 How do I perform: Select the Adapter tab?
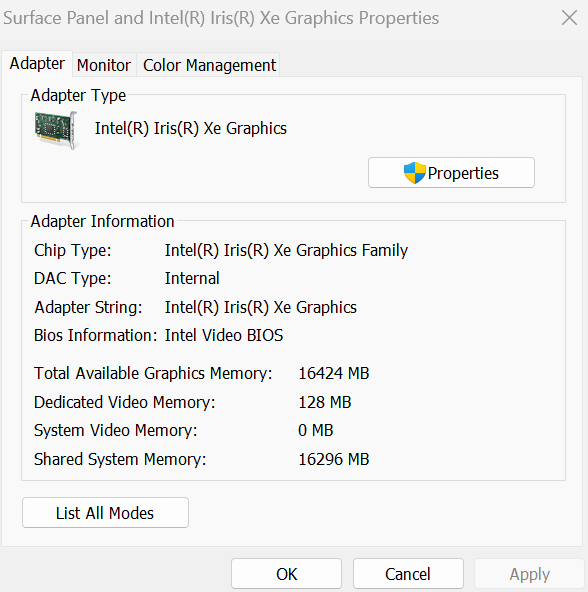click(37, 63)
